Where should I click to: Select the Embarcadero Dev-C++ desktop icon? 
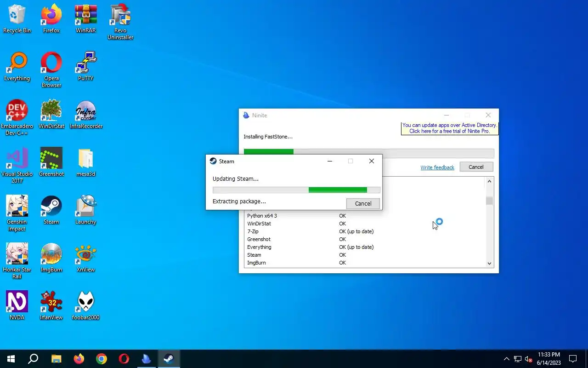[x=17, y=118]
